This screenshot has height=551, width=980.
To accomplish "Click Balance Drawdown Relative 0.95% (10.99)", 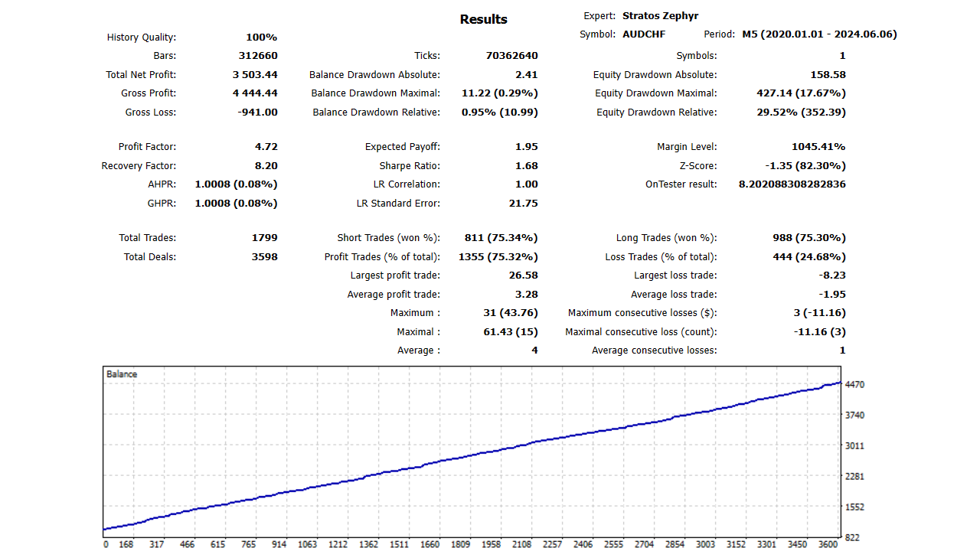I will tap(500, 112).
